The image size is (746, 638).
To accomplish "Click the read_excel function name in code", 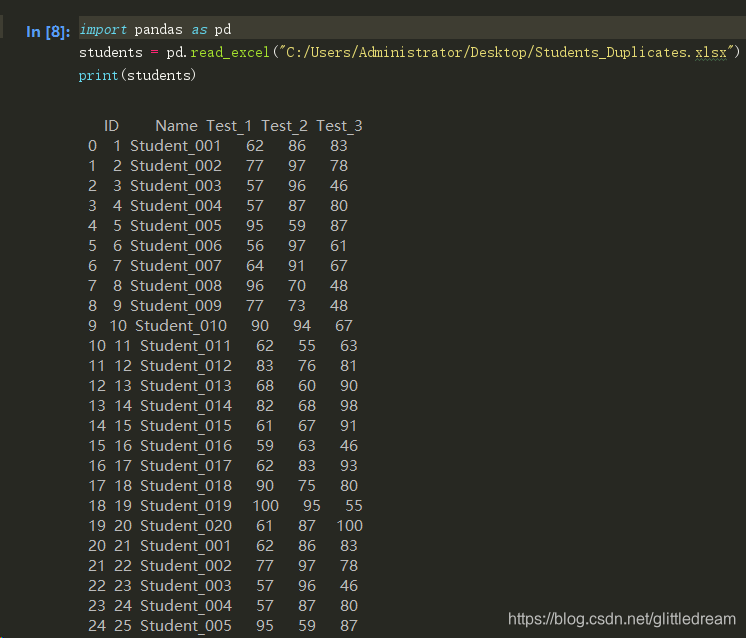I will pos(230,52).
